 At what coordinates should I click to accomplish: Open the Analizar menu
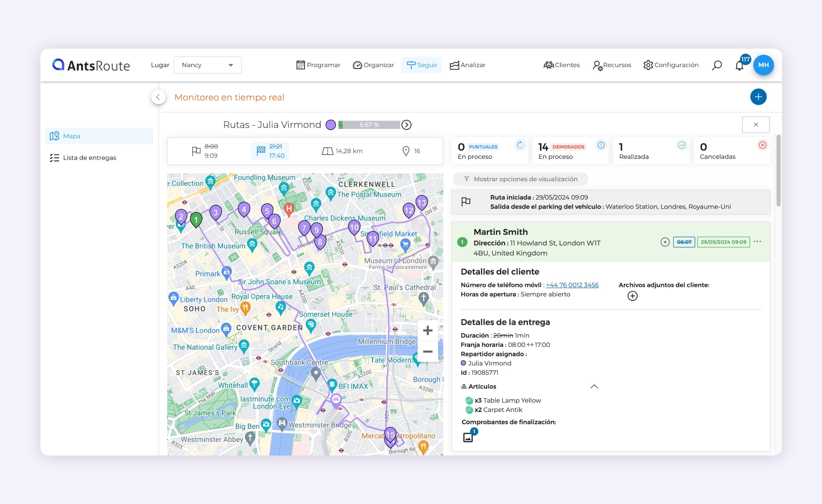tap(468, 65)
